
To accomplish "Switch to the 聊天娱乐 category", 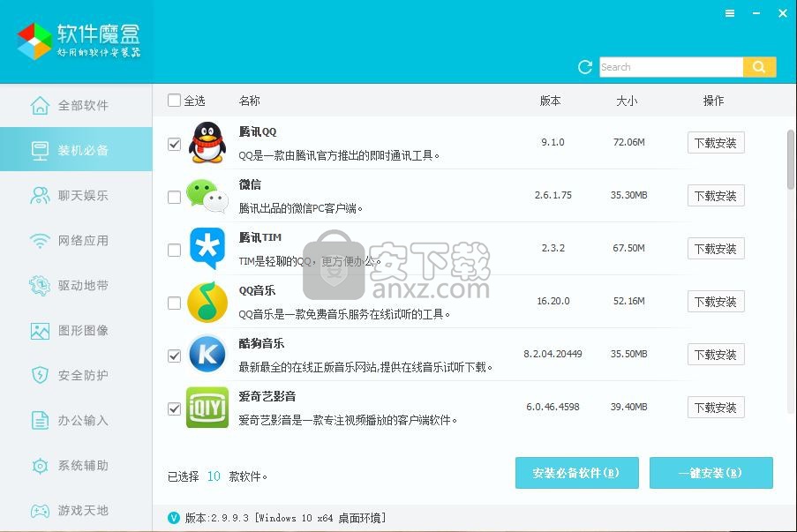I will [76, 195].
